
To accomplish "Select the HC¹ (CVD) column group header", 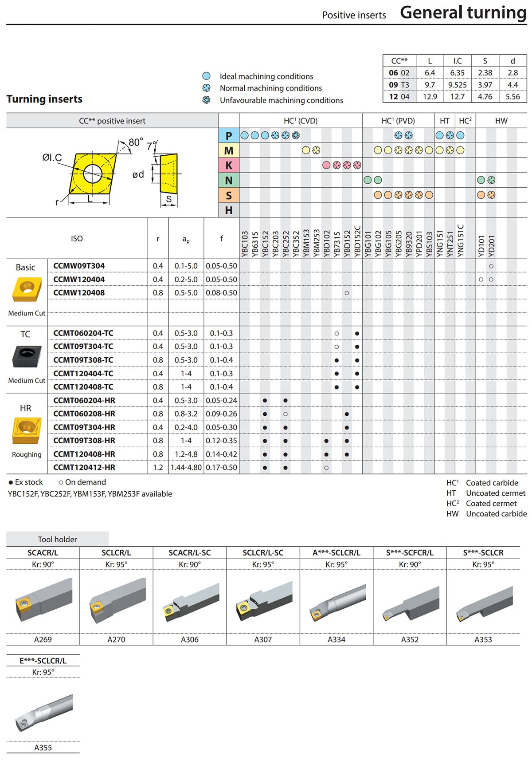I will [301, 121].
